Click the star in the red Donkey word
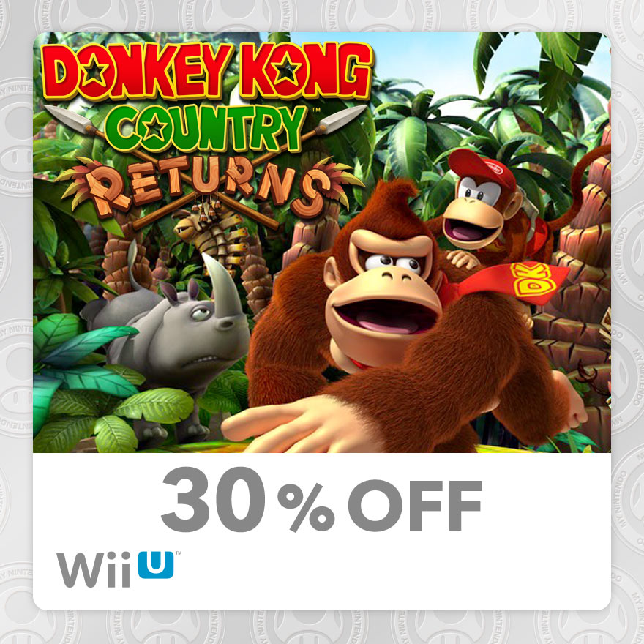Viewport: 644px width, 644px height. click(x=96, y=71)
